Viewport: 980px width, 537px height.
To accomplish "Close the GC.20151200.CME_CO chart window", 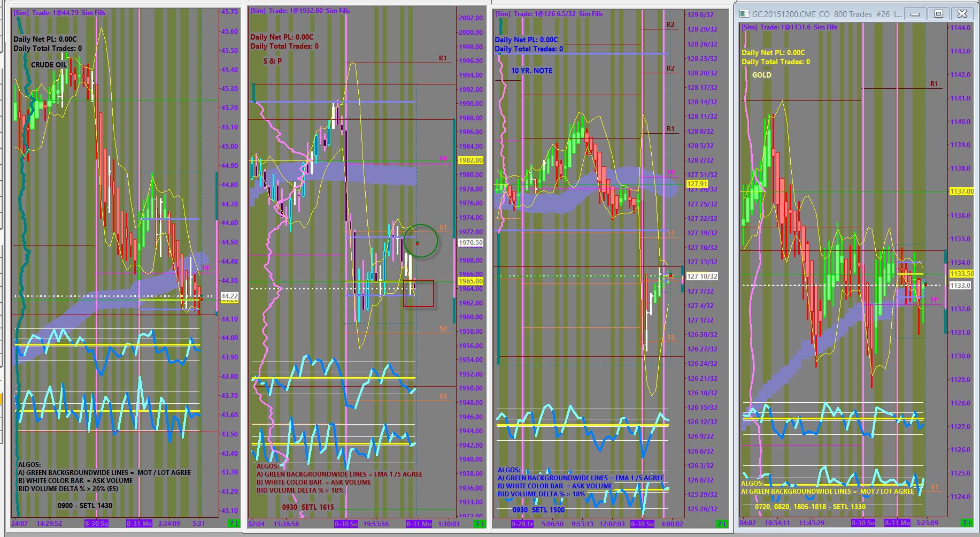I will coord(962,14).
